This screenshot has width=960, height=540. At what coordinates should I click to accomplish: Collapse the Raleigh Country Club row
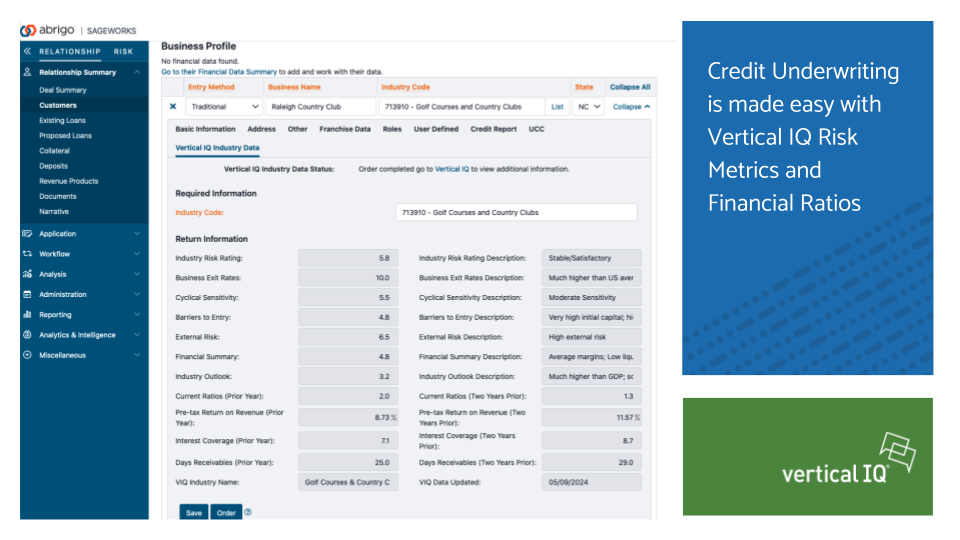point(631,107)
